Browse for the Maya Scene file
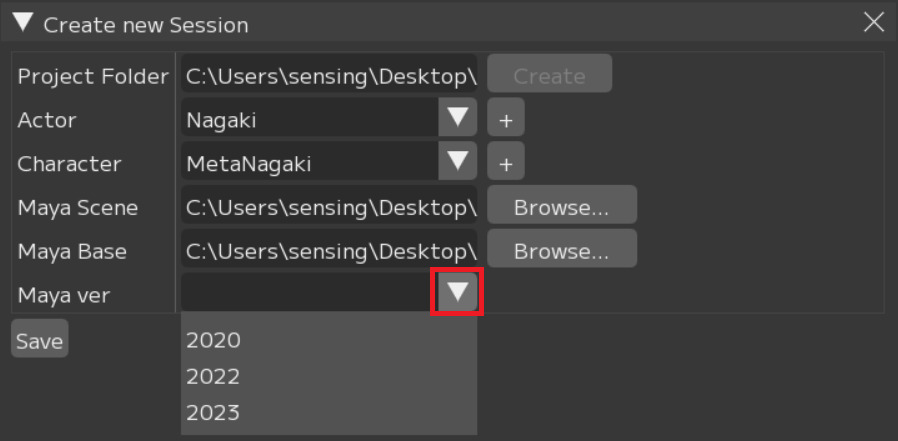The height and width of the screenshot is (441, 898). coord(561,208)
